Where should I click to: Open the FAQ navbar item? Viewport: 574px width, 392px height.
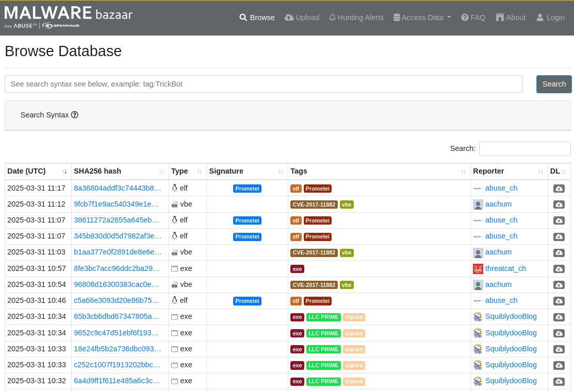(473, 17)
